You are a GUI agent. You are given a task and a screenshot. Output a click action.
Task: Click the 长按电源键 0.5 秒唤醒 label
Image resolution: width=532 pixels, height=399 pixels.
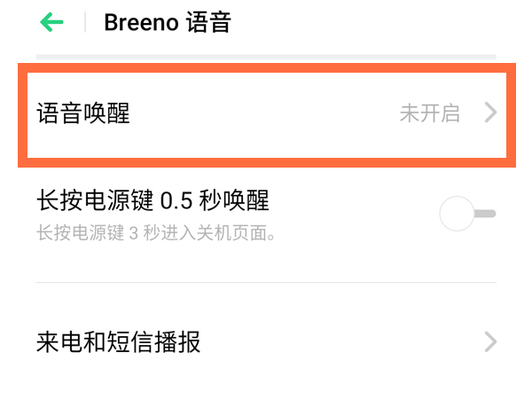tap(153, 201)
